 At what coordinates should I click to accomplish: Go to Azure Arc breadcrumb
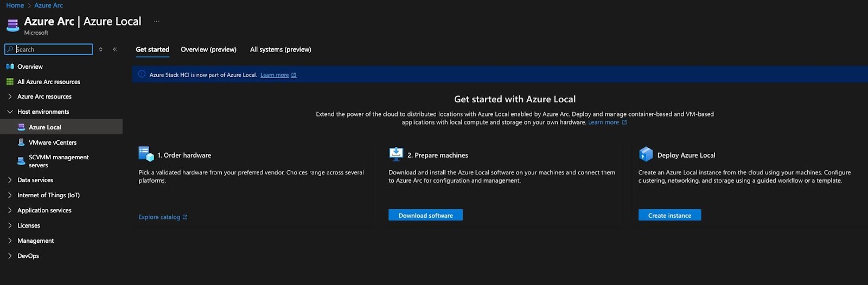point(49,5)
